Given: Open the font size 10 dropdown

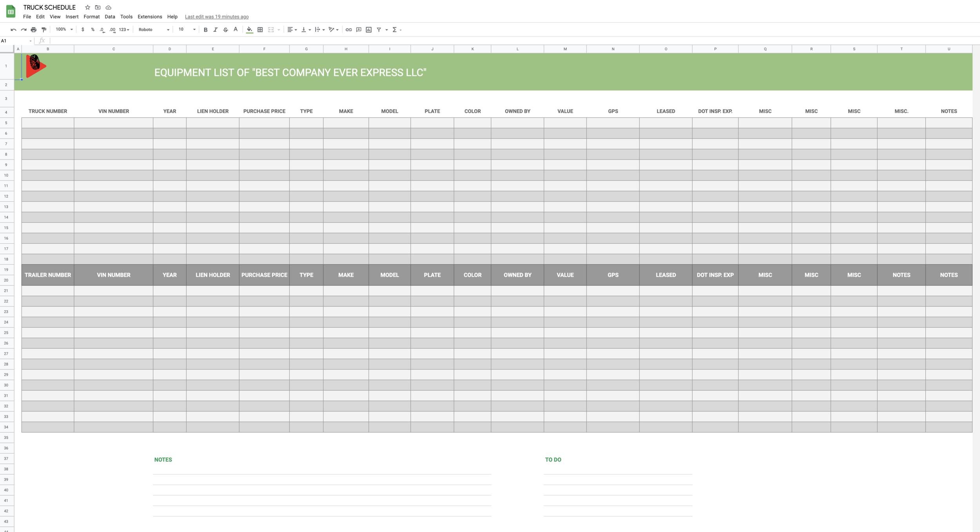Looking at the screenshot, I should (x=187, y=29).
